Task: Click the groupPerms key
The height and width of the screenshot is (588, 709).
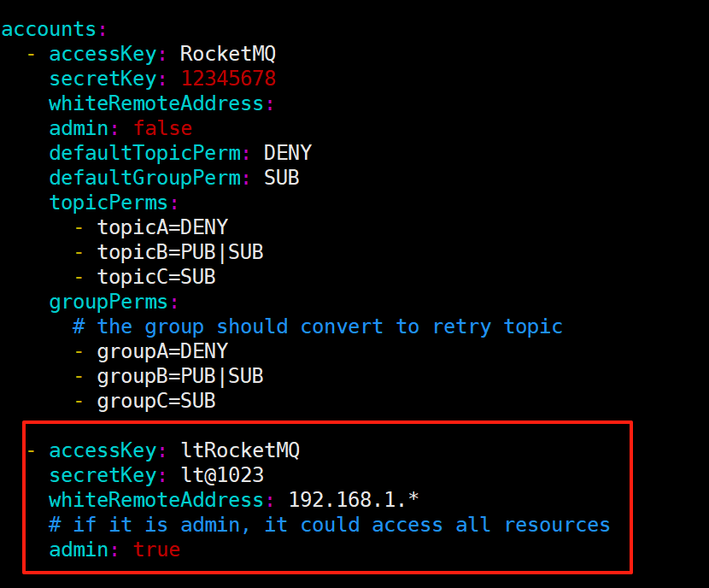Action: pos(108,303)
